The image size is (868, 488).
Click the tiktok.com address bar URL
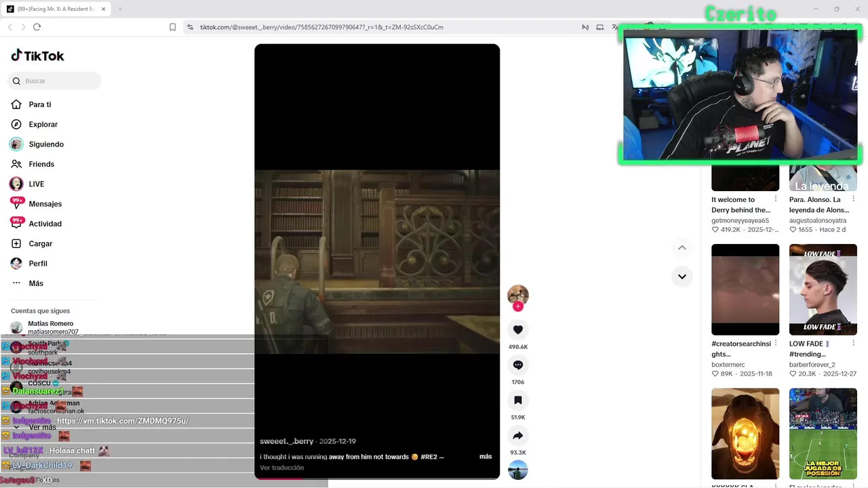[321, 27]
